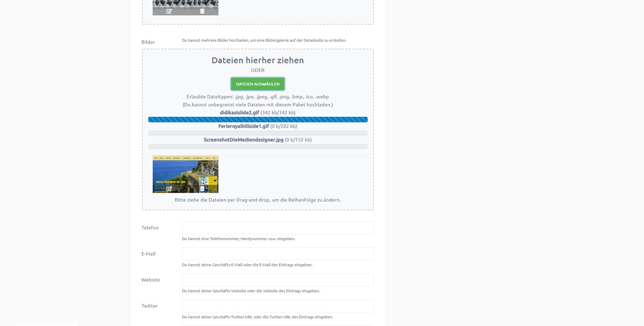Viewport: 644px width, 326px height.
Task: Click the partially visible top thumbnail image
Action: [x=185, y=3]
